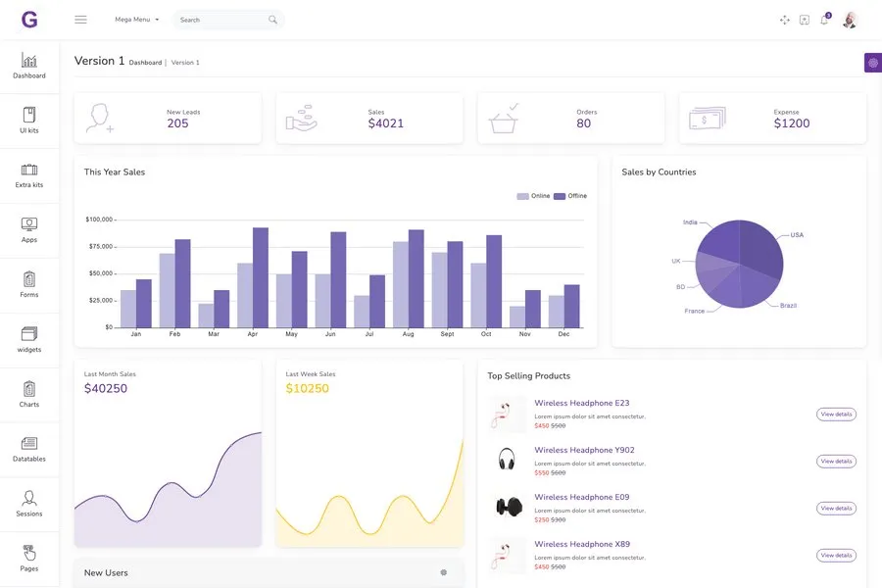Go to Charts in the sidebar menu
The width and height of the screenshot is (882, 588).
pyautogui.click(x=29, y=390)
